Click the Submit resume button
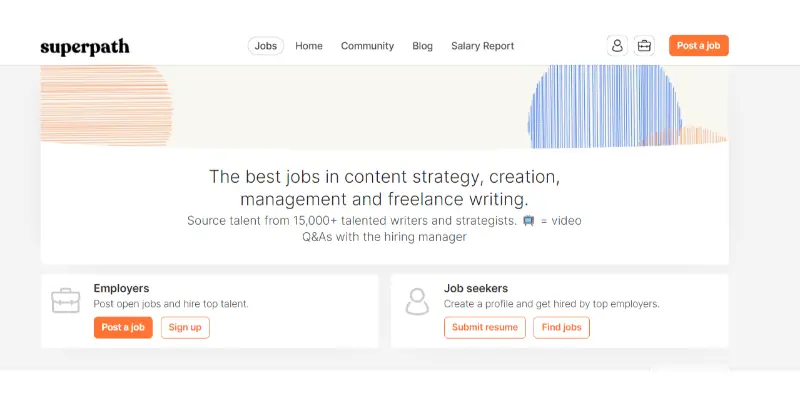800x400 pixels. pyautogui.click(x=485, y=328)
